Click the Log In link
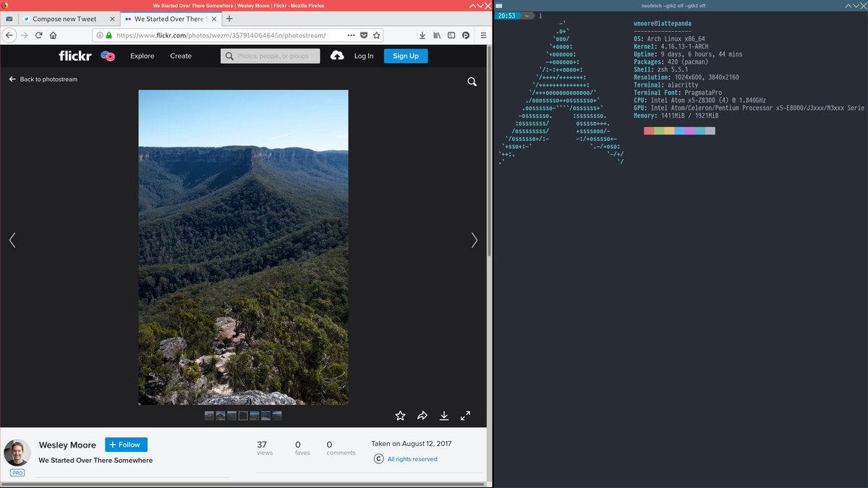This screenshot has width=868, height=488. coord(364,56)
